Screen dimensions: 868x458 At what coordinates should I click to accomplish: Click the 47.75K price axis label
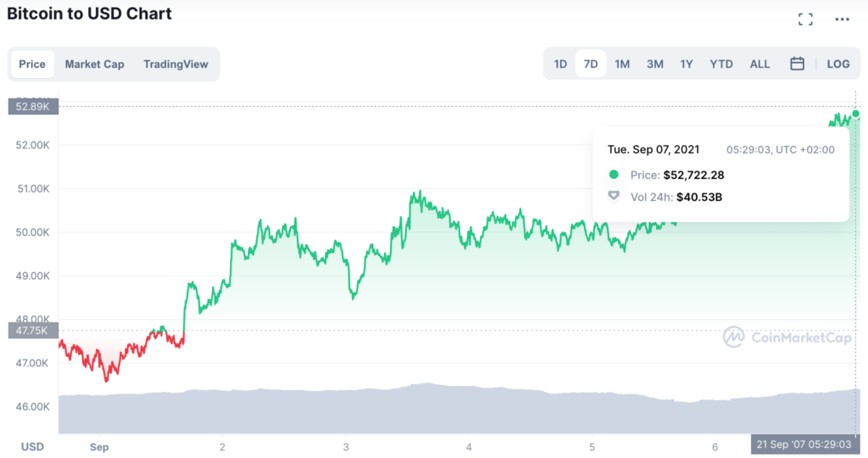(33, 331)
